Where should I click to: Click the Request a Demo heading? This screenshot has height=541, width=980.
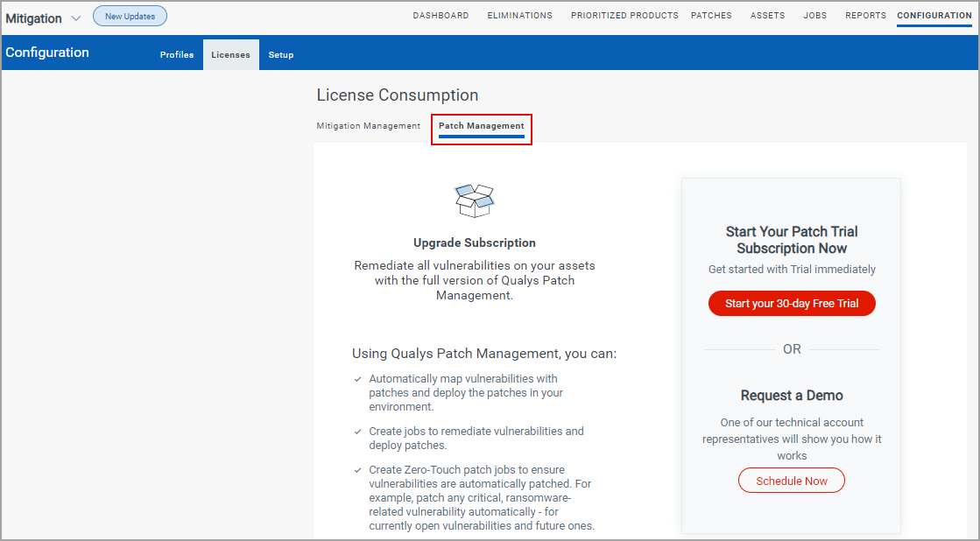click(x=792, y=396)
